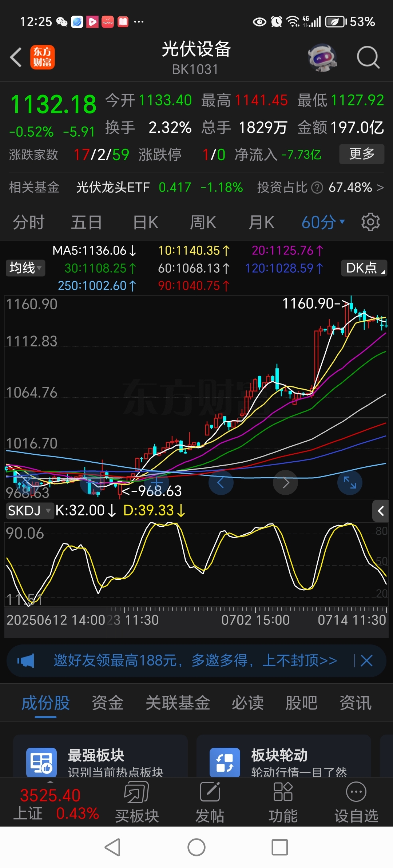Tap the 968.63 low point marker
Viewport: 393px width, 868px height.
click(152, 491)
